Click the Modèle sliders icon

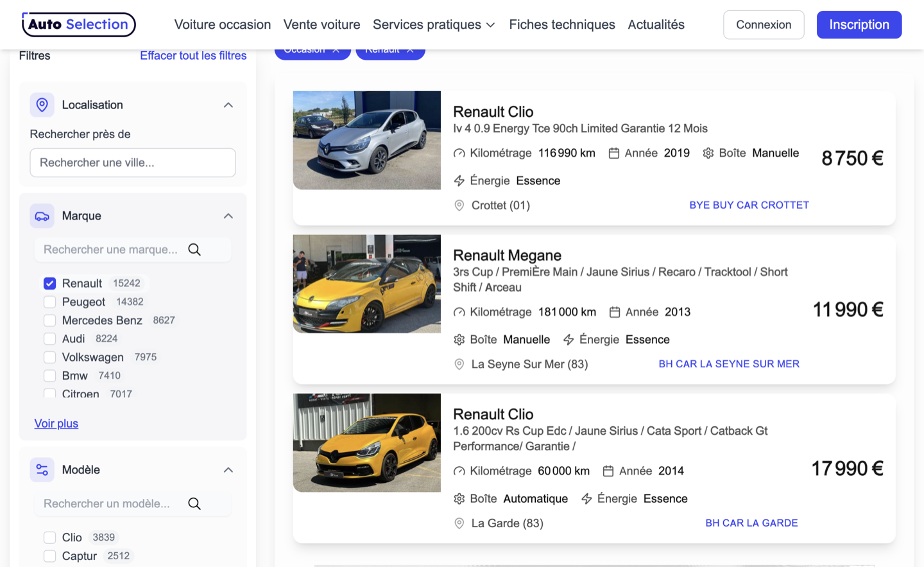[42, 470]
